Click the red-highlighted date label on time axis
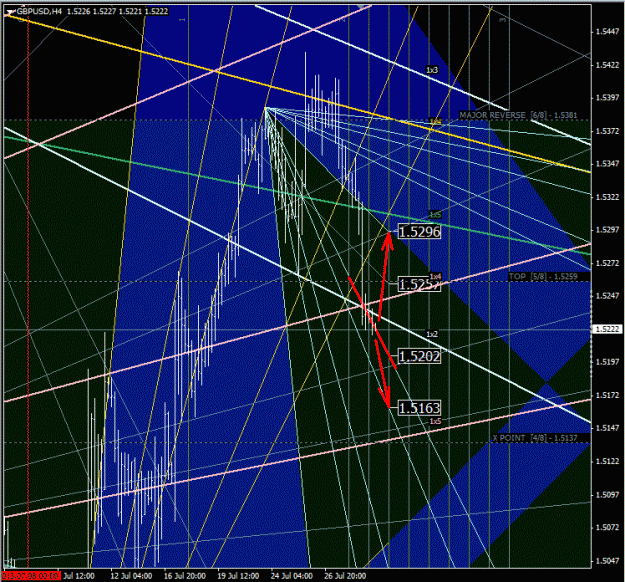 point(31,576)
